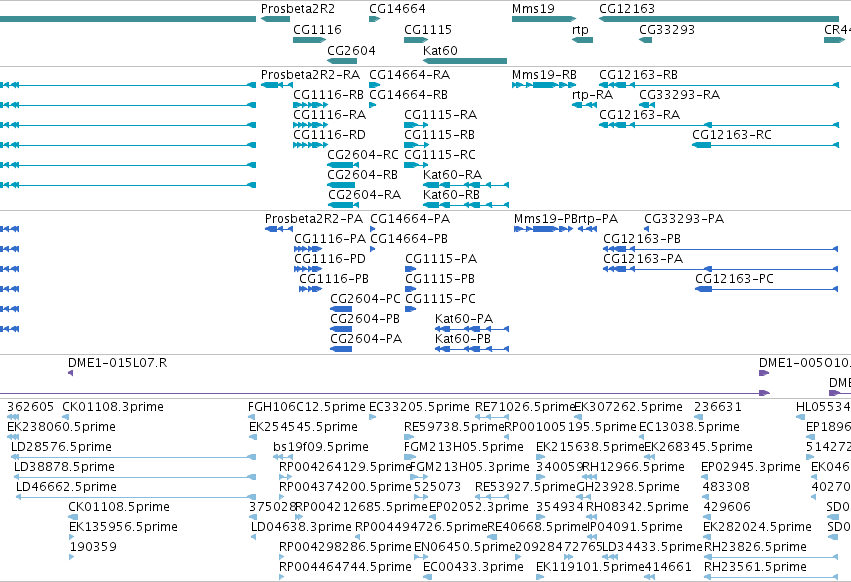Click the DME1-015L07.R feature label
The height and width of the screenshot is (582, 851).
pos(118,363)
